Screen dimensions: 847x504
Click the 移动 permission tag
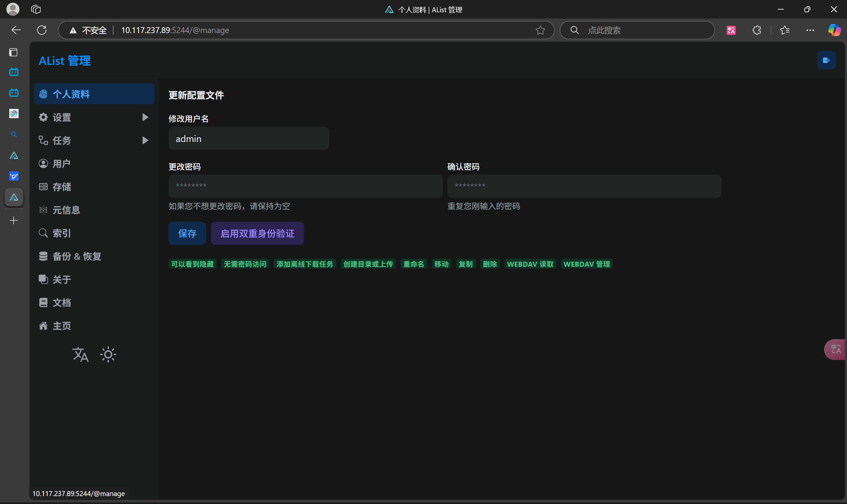(x=442, y=264)
